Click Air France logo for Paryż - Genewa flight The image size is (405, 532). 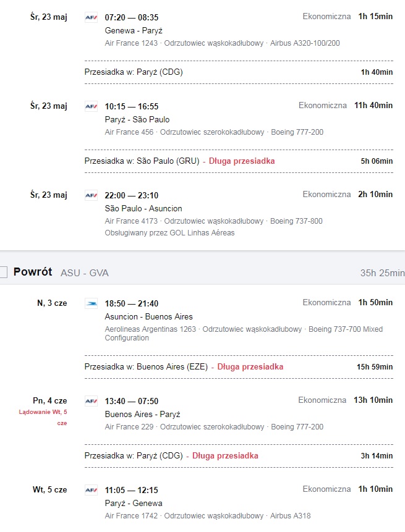pyautogui.click(x=91, y=490)
